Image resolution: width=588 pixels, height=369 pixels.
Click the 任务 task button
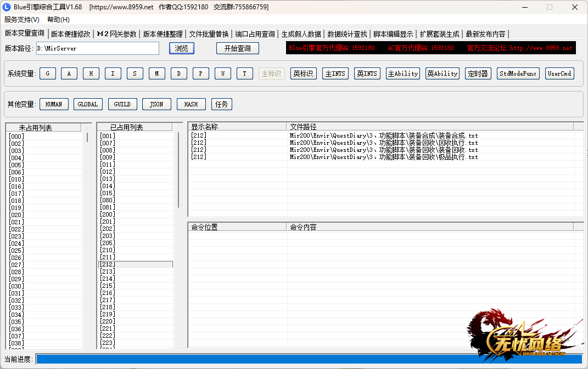222,104
